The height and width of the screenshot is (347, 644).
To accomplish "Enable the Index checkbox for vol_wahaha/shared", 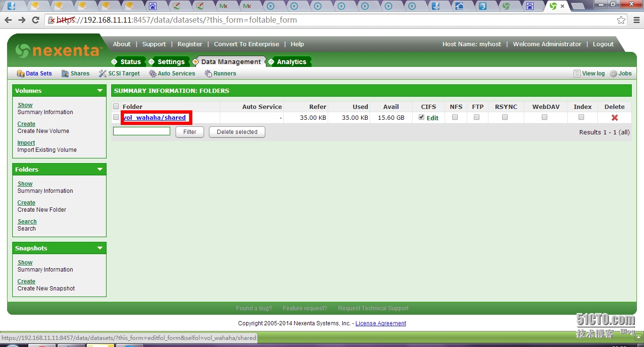I will pos(581,117).
